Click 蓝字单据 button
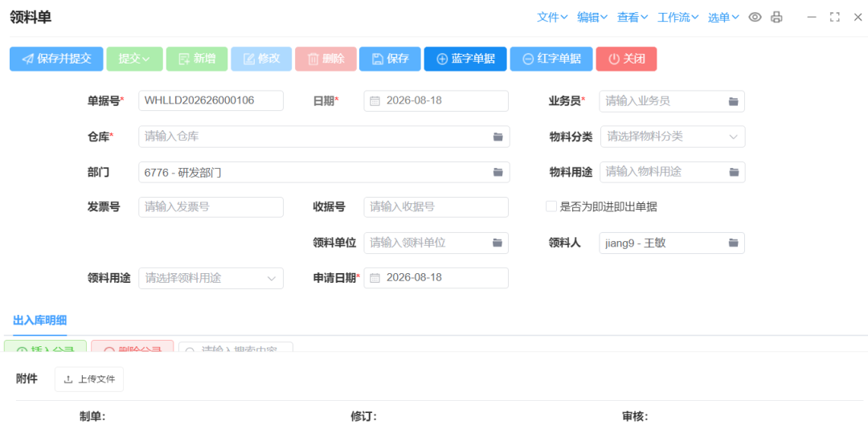The image size is (868, 429). [x=465, y=59]
